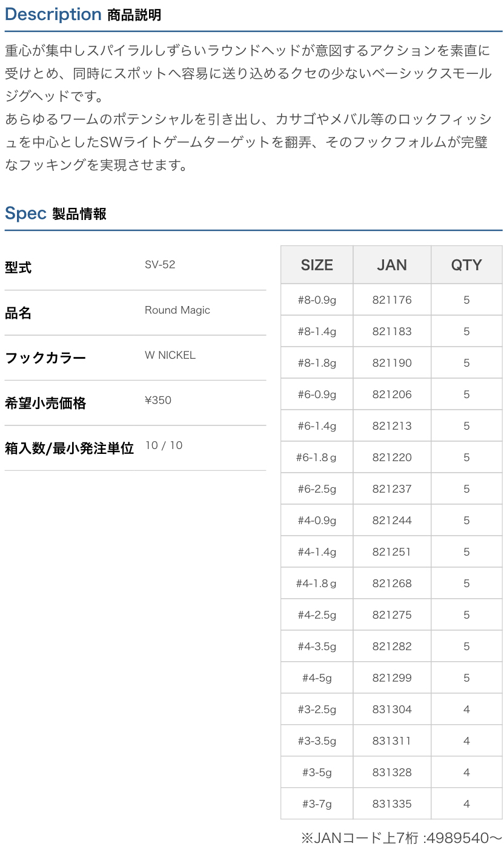This screenshot has height=849, width=504.
Task: Select the model number SV-52
Action: click(160, 265)
